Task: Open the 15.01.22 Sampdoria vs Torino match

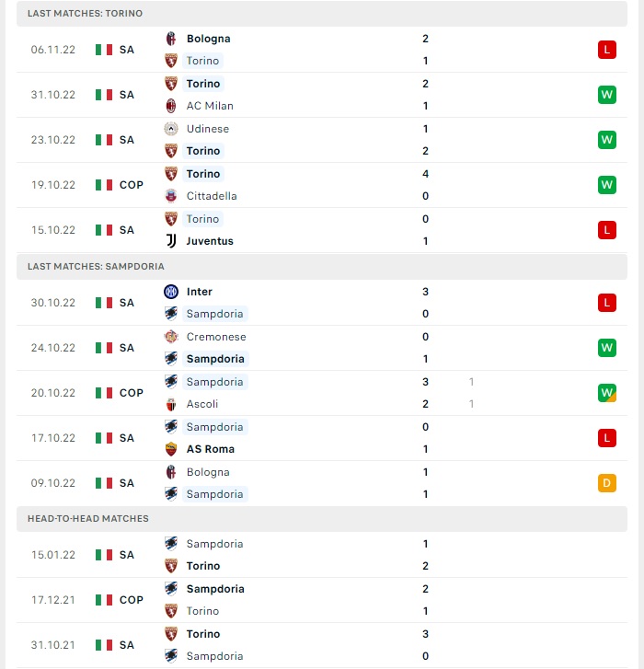Action: point(322,555)
